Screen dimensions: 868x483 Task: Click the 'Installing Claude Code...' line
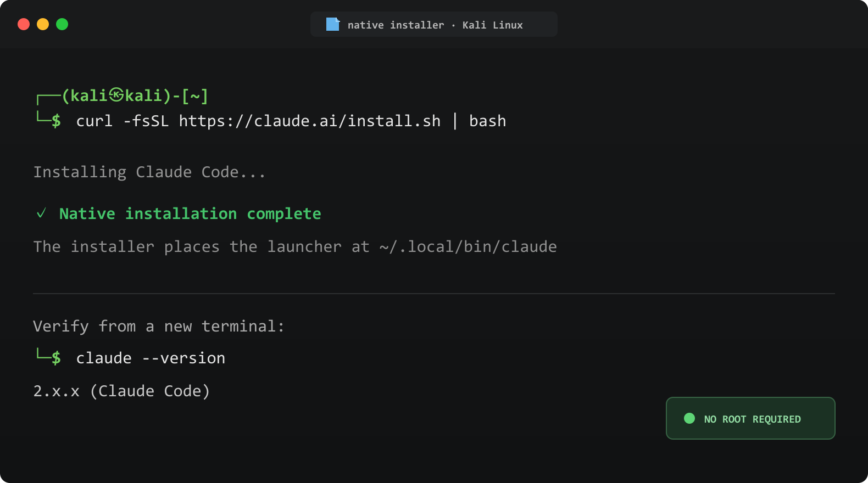pyautogui.click(x=149, y=172)
